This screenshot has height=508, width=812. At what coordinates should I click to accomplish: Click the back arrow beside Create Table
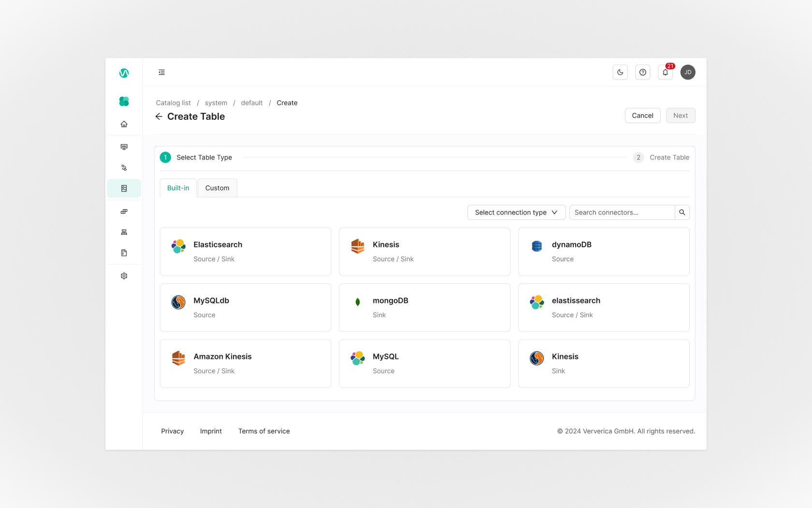159,117
